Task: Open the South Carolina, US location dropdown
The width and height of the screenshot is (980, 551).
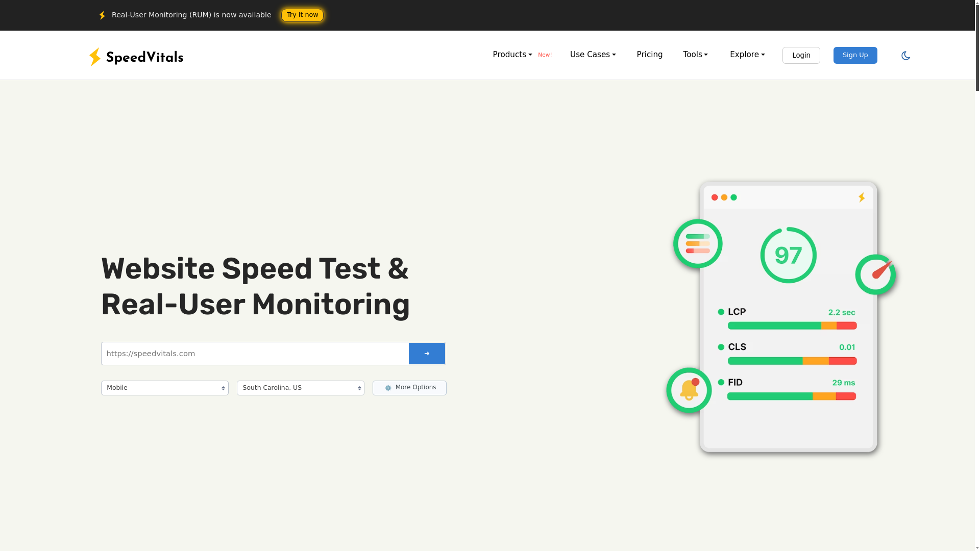Action: click(x=300, y=388)
